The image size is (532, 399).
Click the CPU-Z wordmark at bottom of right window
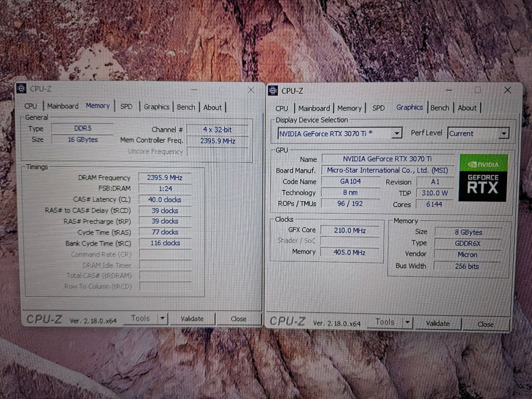pyautogui.click(x=288, y=321)
